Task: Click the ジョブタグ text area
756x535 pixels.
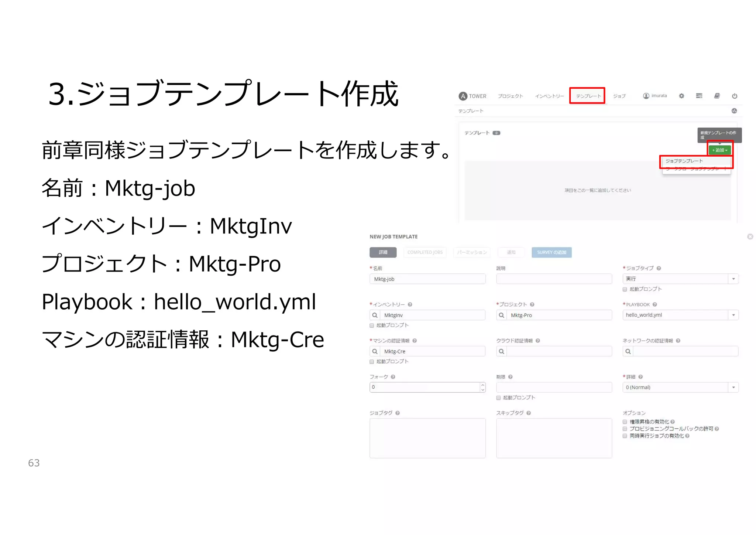Action: (x=427, y=438)
